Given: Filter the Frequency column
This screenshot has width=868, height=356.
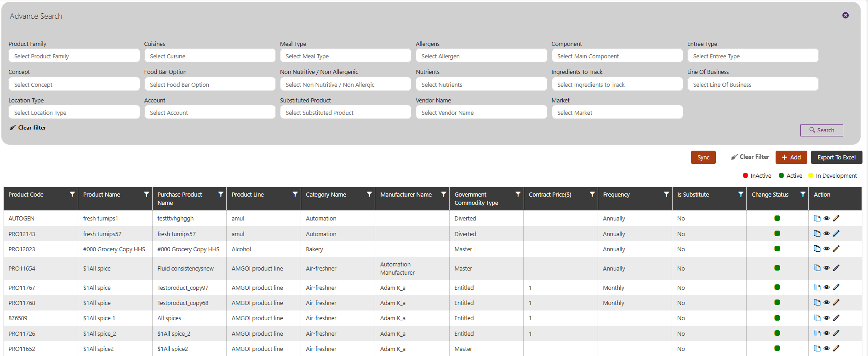Looking at the screenshot, I should pos(667,194).
